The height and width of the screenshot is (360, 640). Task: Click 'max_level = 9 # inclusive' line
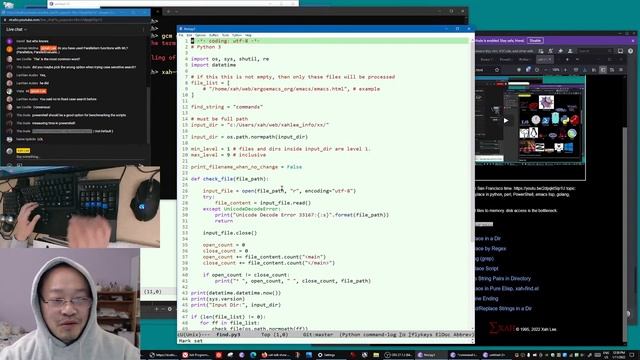228,155
